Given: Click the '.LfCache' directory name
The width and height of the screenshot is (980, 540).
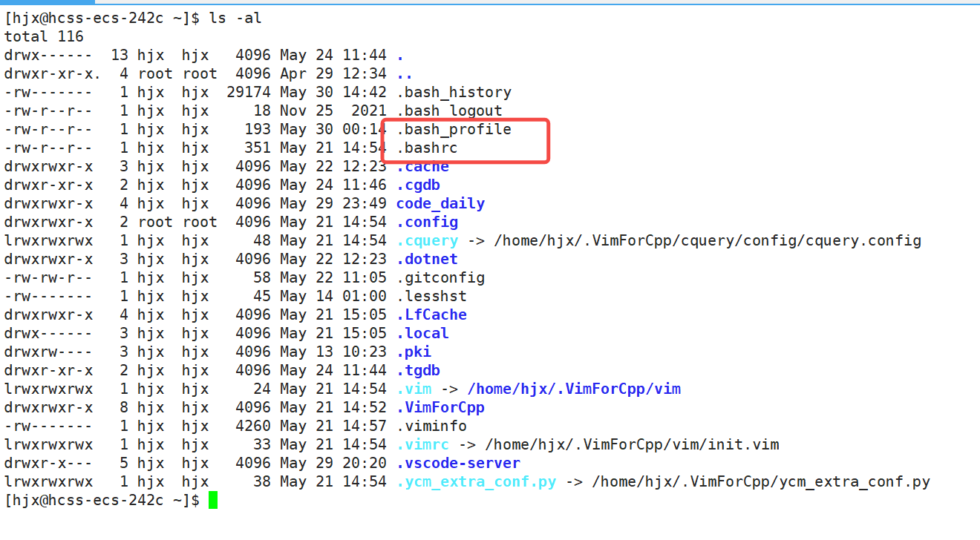Looking at the screenshot, I should point(431,315).
